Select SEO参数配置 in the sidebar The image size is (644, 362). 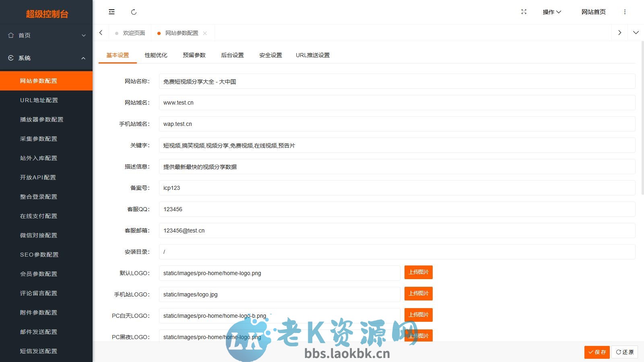tap(39, 255)
